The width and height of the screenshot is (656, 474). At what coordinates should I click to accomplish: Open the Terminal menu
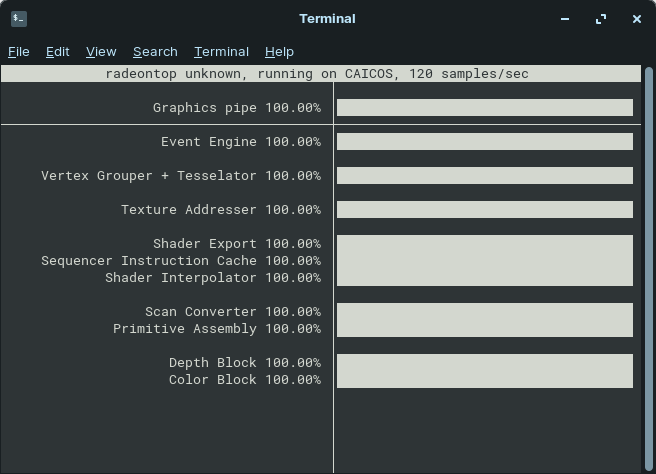point(221,52)
